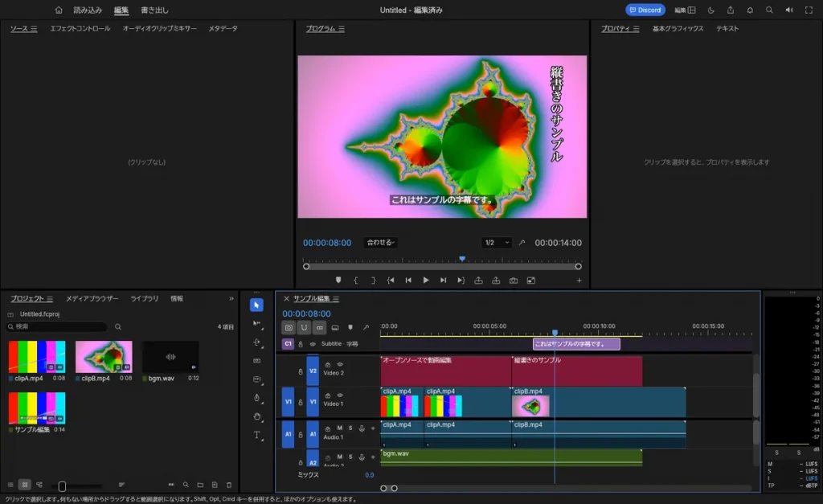Viewport: 823px width, 504px height.
Task: Expand hidden project panel tabs chevron
Action: tap(231, 299)
